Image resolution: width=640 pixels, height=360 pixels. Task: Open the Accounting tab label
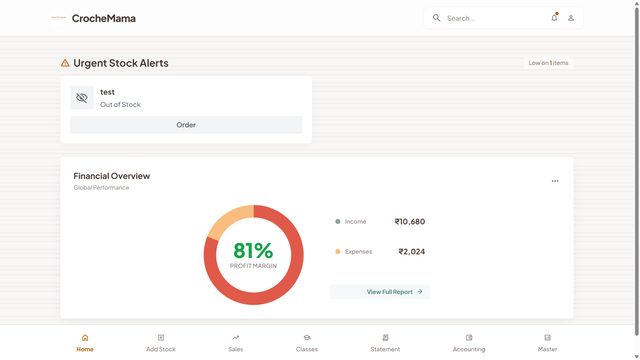(x=469, y=349)
